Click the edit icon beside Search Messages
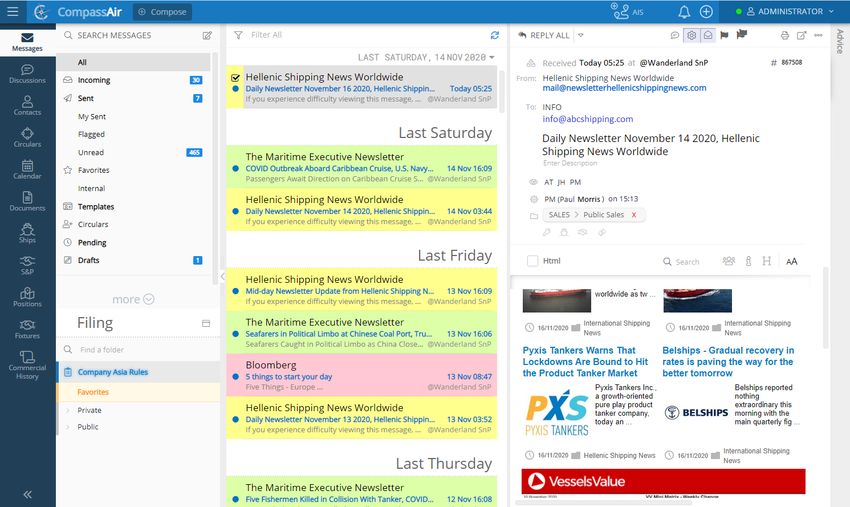Image resolution: width=850 pixels, height=507 pixels. pyautogui.click(x=207, y=35)
